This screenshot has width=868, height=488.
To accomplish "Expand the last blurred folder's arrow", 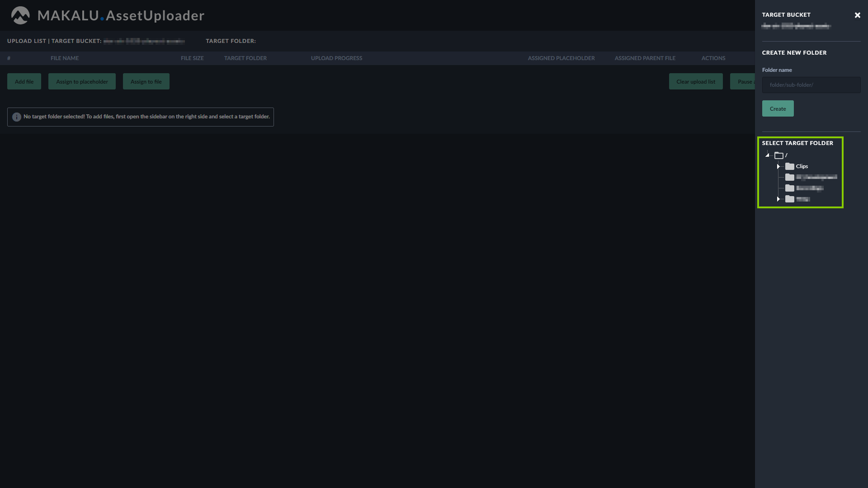I will [778, 199].
